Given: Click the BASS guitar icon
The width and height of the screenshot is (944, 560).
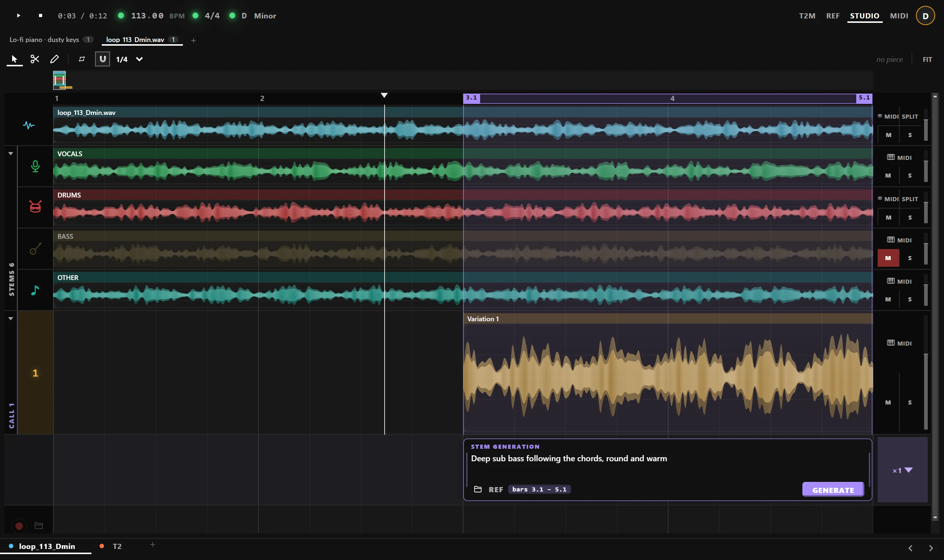Looking at the screenshot, I should coord(35,249).
